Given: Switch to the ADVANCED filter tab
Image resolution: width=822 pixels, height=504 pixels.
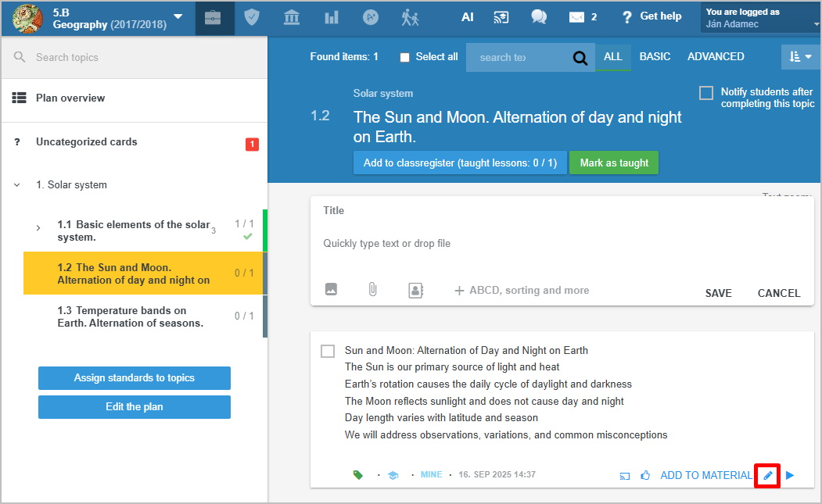Looking at the screenshot, I should pos(716,56).
